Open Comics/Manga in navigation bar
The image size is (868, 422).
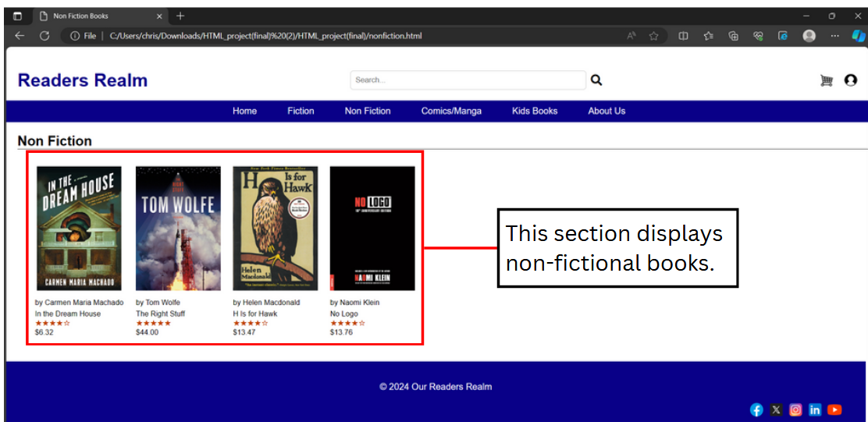point(451,112)
